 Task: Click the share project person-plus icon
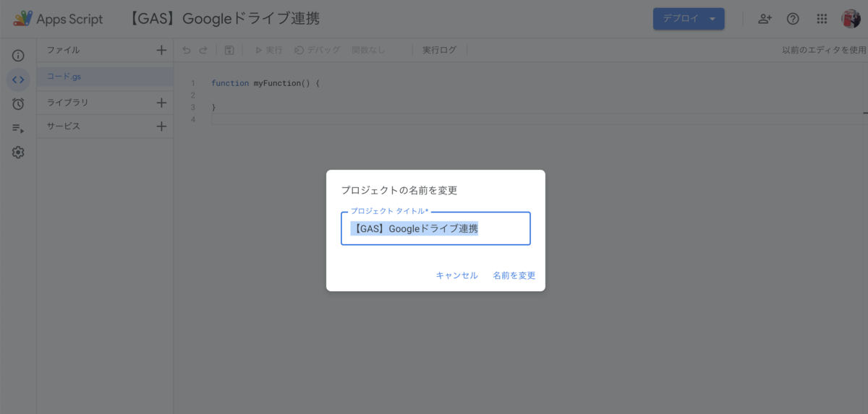click(765, 19)
